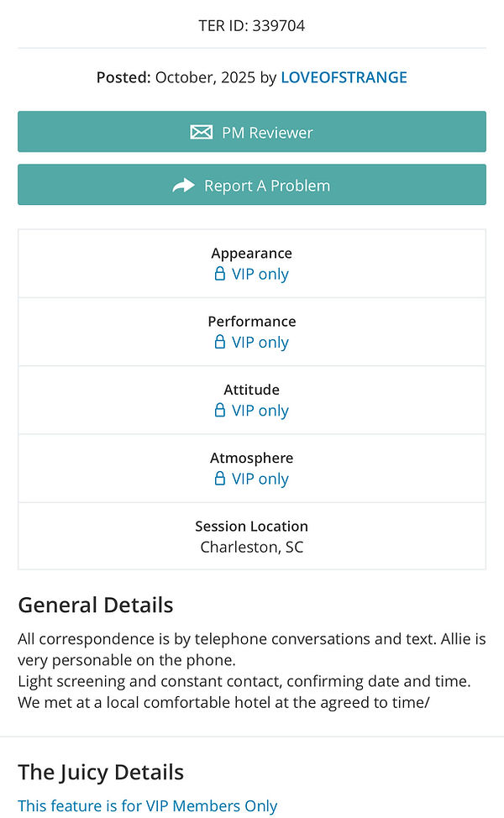The image size is (504, 818).
Task: Click the TER ID: 339704 text
Action: pyautogui.click(x=252, y=25)
